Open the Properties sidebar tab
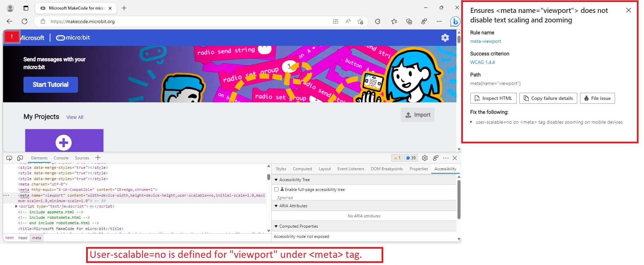This screenshot has height=265, width=644. 419,169
